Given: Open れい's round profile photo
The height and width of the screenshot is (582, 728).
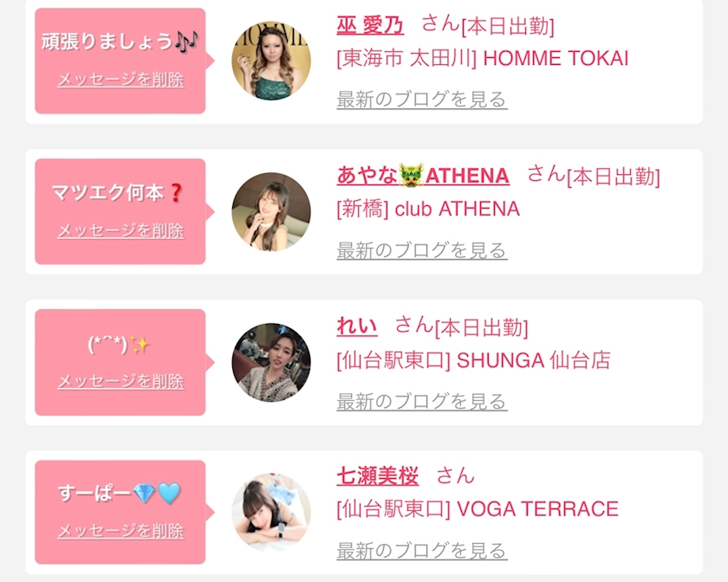Looking at the screenshot, I should pos(270,362).
